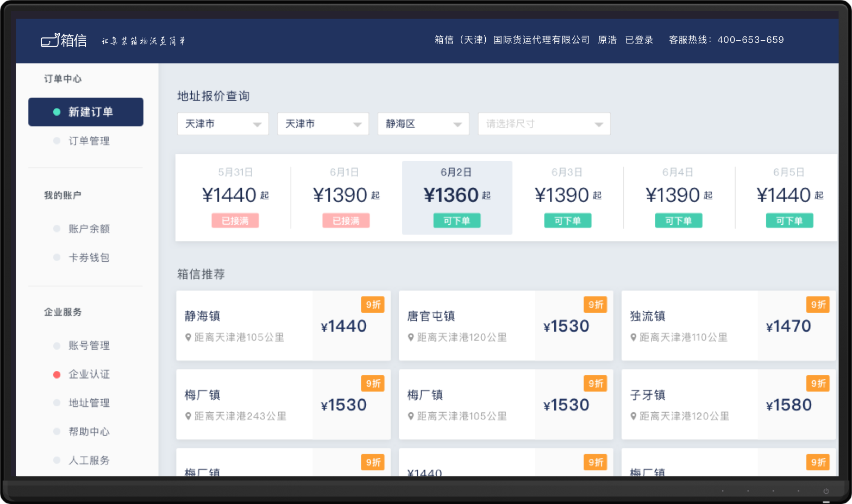Viewport: 852px width, 504px height.
Task: Click red dot beside 企业认证
Action: tap(57, 374)
